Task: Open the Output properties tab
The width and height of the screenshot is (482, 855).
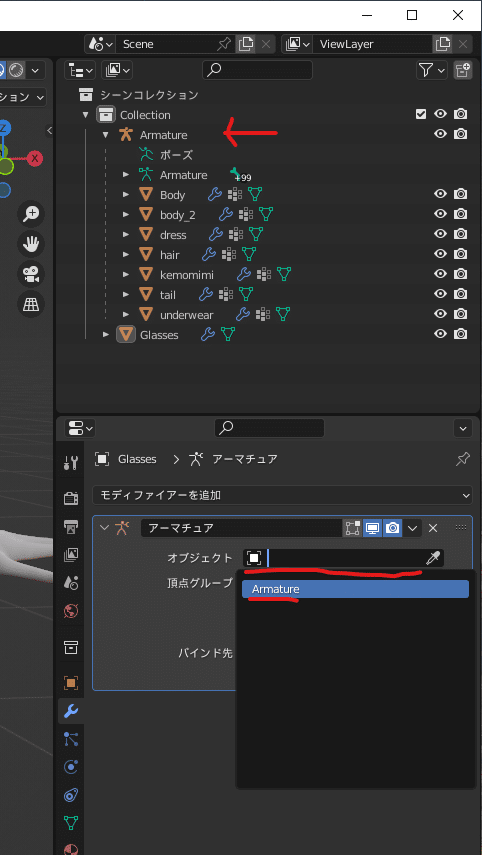Action: pos(71,526)
